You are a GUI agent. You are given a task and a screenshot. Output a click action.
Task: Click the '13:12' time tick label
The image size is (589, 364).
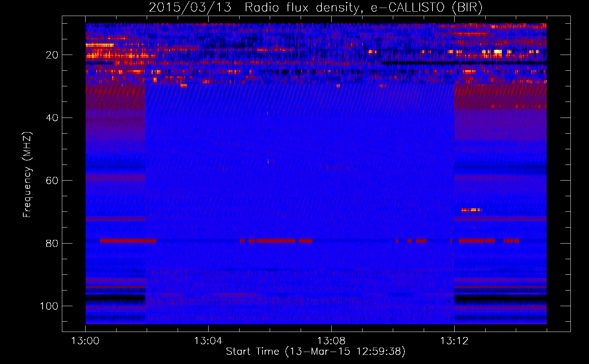point(454,341)
